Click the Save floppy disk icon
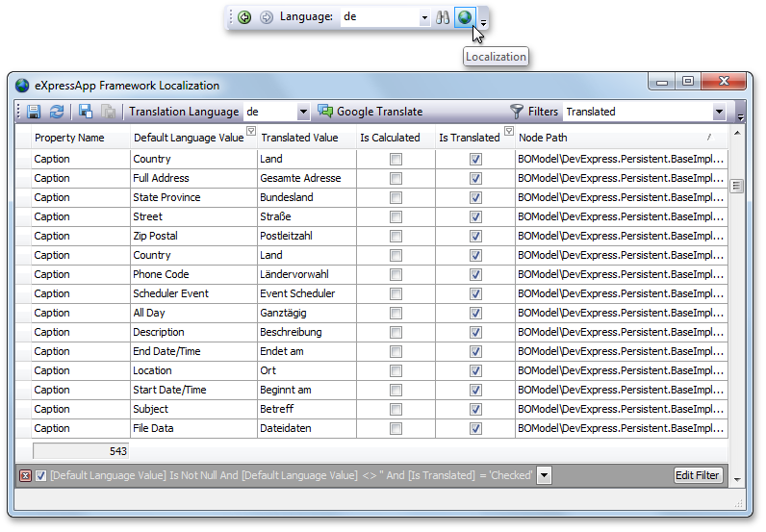The height and width of the screenshot is (532, 766). (34, 112)
